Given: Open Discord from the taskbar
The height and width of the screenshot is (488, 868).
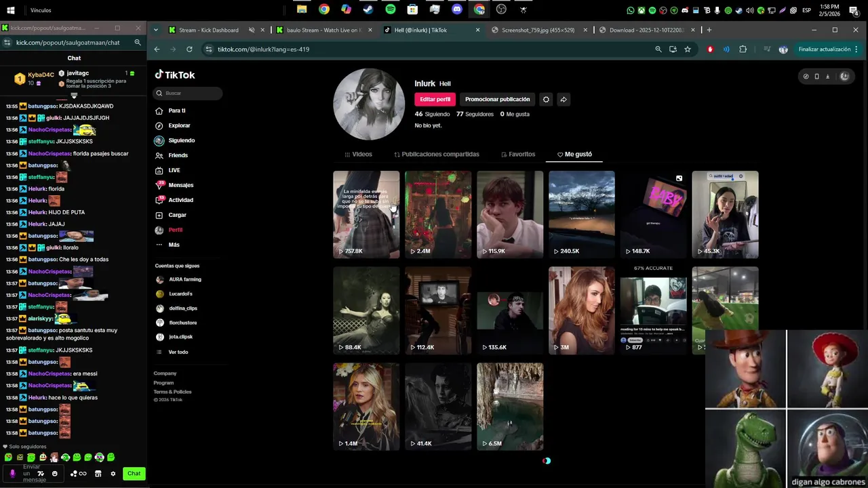Looking at the screenshot, I should coord(457,9).
